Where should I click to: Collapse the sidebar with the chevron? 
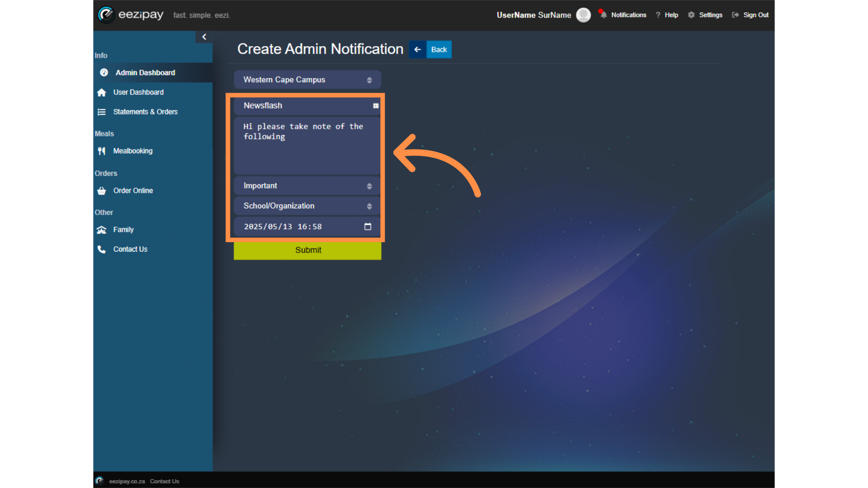coord(204,37)
